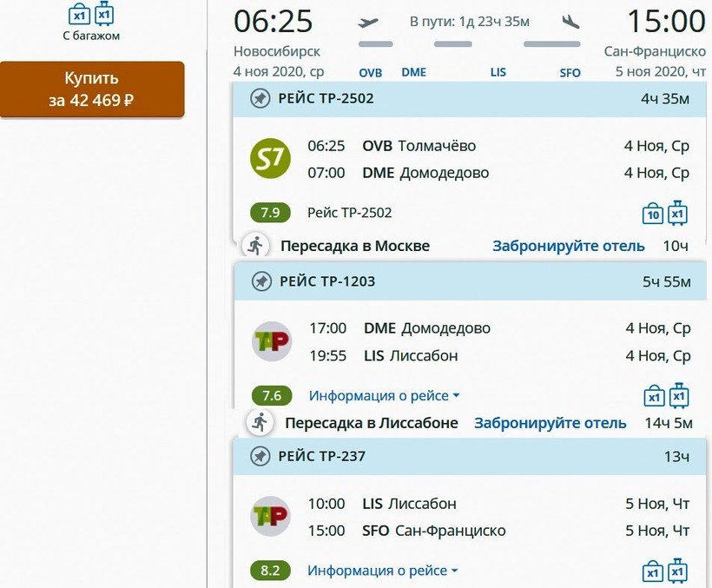Click the TAP logo on Domodedovo–Lisbon flight
The width and height of the screenshot is (712, 588).
271,341
